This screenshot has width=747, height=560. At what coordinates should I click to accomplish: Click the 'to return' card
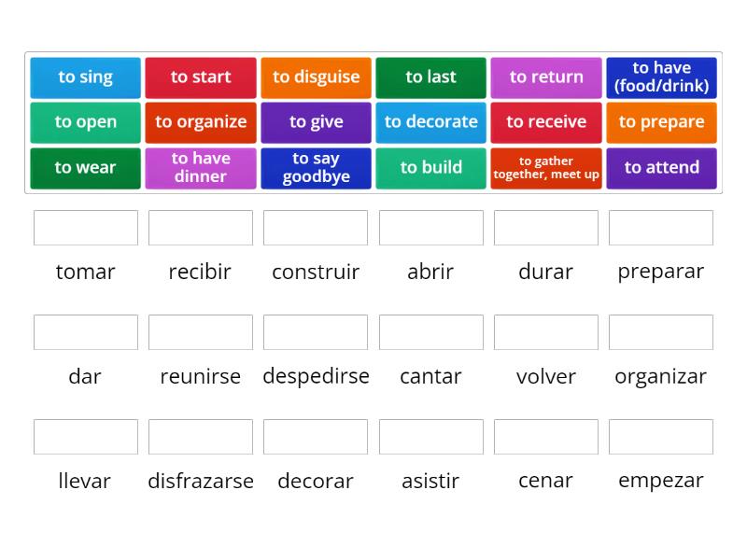(545, 77)
